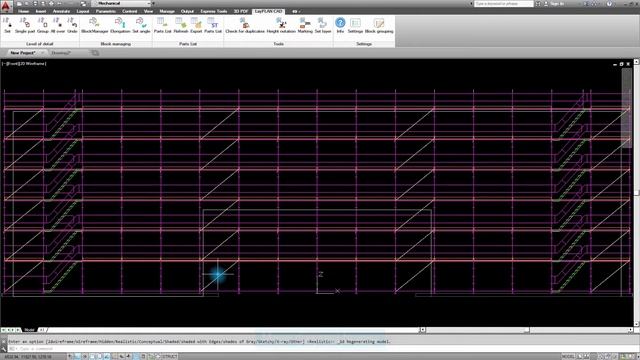Open the View ribbon tab
This screenshot has height=360, width=640.
pyautogui.click(x=149, y=11)
